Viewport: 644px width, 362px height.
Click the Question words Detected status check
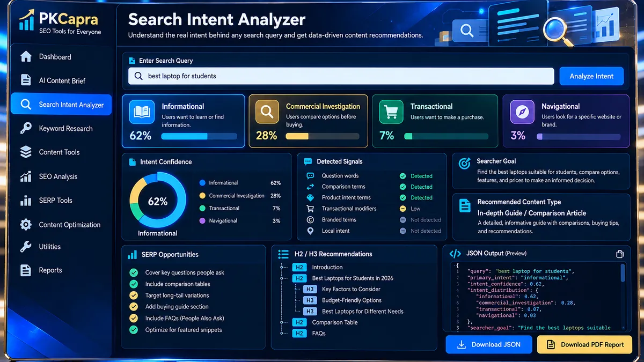(402, 176)
